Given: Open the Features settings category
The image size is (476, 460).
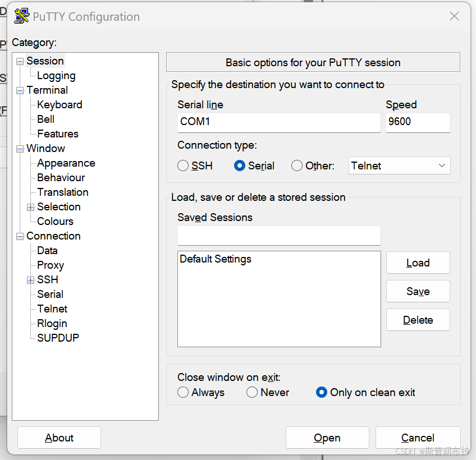Looking at the screenshot, I should coord(58,134).
